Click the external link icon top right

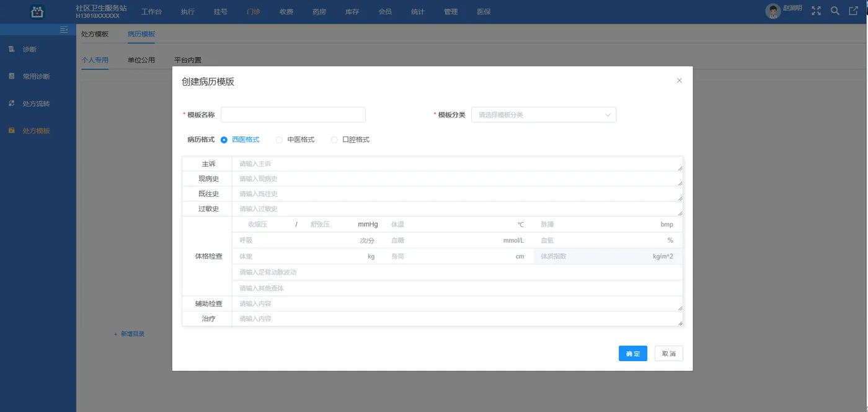click(x=853, y=11)
